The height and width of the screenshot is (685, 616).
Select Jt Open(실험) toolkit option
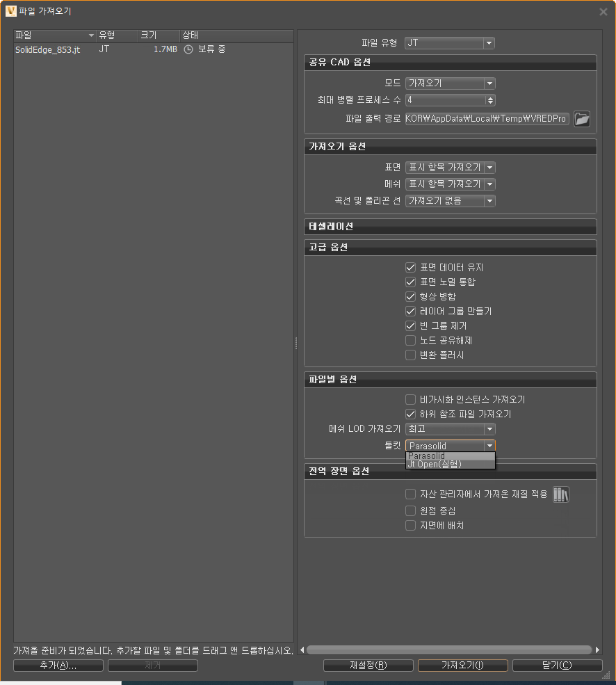pos(451,464)
